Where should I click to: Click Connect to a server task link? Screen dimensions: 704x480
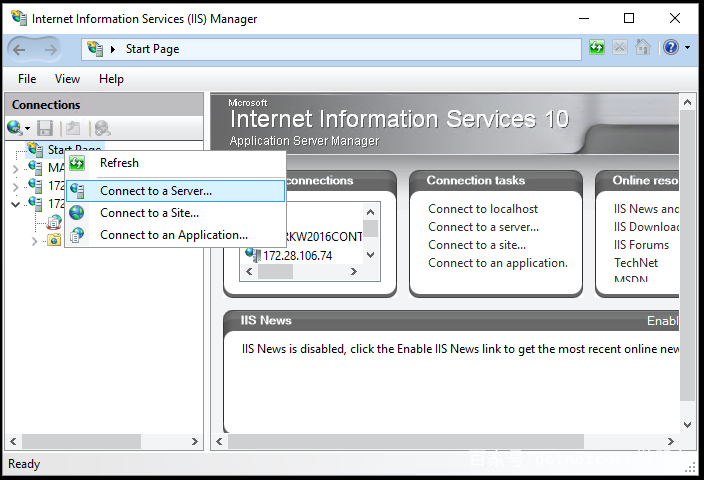[x=484, y=227]
